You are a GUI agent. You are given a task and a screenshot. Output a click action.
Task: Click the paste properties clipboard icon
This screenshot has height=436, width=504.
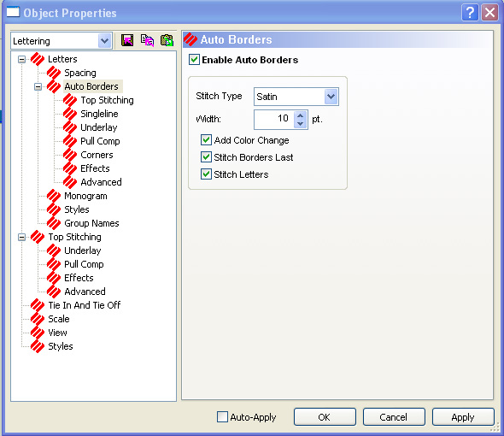click(167, 40)
